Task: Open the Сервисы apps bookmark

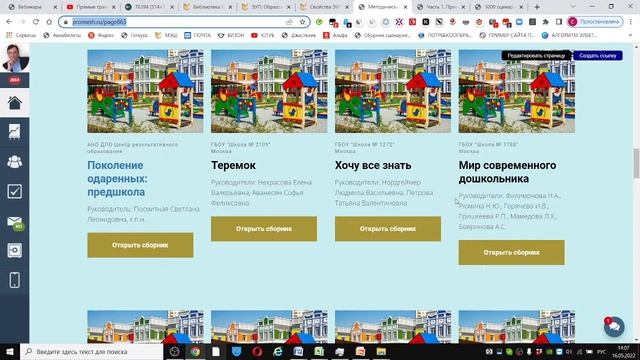Action: [21, 36]
